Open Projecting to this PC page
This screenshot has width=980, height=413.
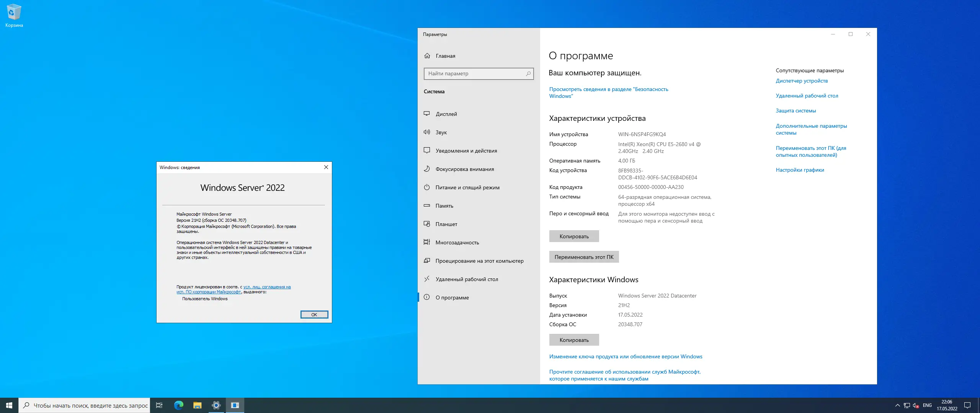click(479, 261)
